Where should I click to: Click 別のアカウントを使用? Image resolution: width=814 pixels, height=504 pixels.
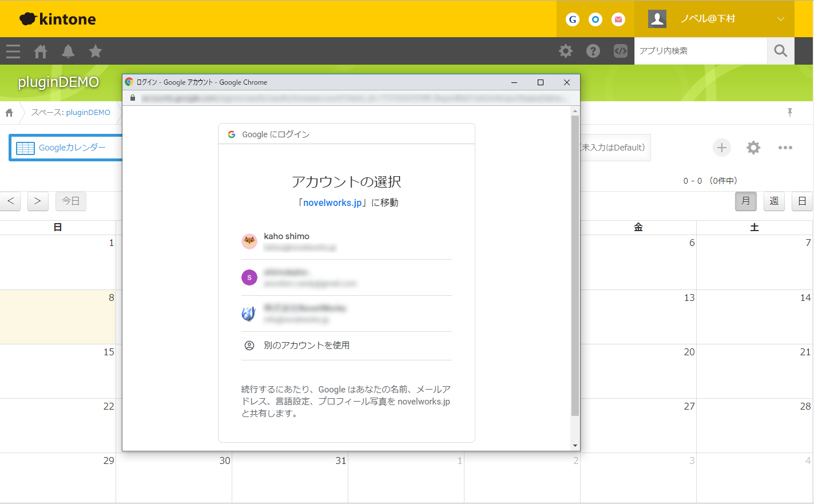pyautogui.click(x=347, y=346)
